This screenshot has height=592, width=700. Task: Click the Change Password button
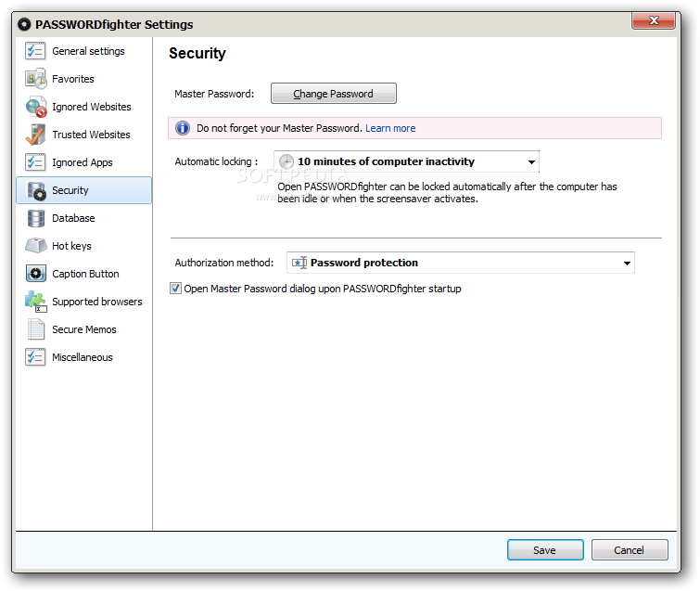(x=334, y=94)
